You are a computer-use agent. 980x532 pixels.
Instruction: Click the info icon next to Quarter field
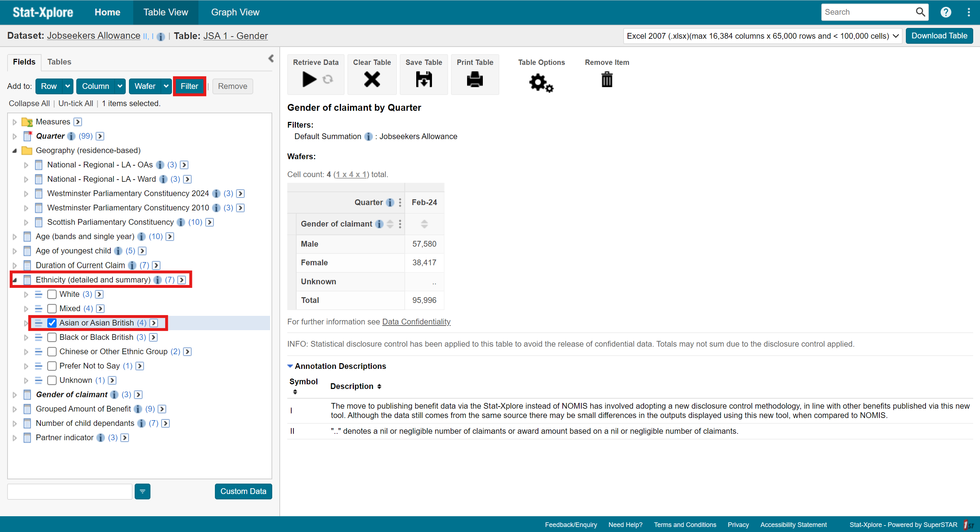tap(71, 136)
